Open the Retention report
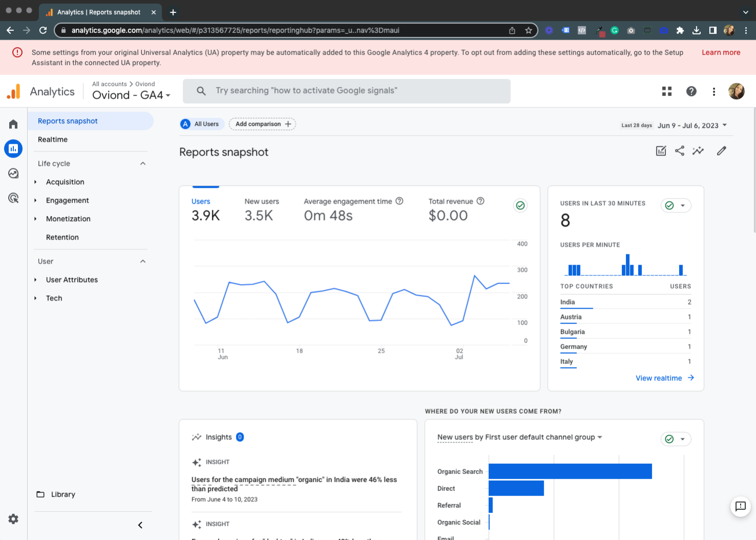The width and height of the screenshot is (756, 540). click(62, 237)
